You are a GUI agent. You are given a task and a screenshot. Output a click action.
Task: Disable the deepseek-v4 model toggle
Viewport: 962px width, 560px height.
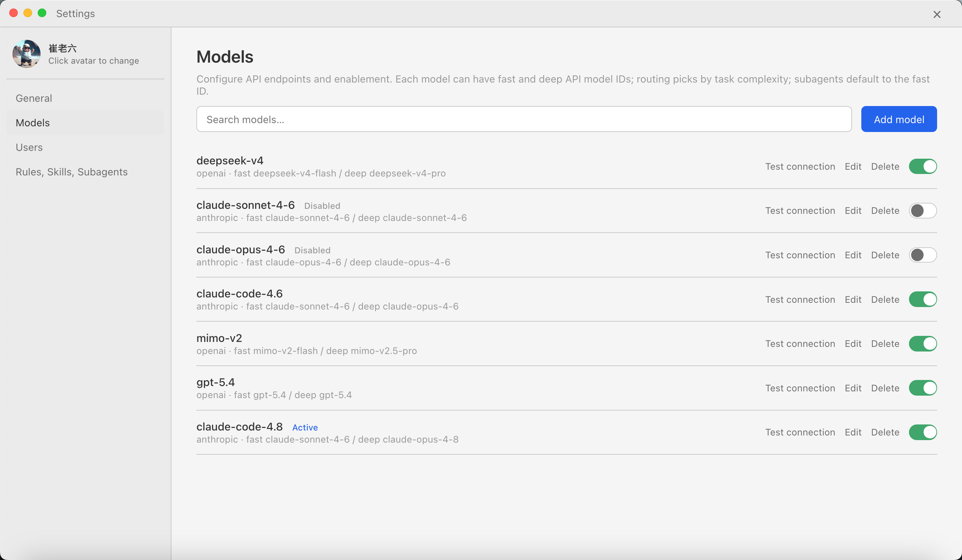[923, 167]
